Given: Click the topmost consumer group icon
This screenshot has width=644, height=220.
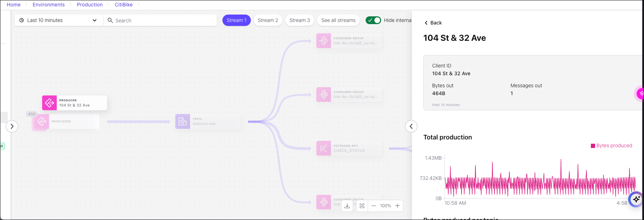Looking at the screenshot, I should (324, 41).
